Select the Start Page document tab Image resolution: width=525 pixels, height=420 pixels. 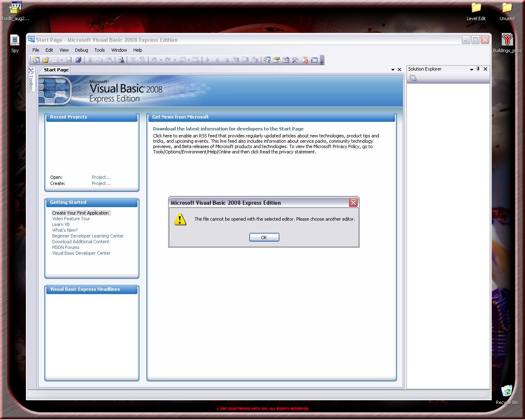(x=56, y=70)
